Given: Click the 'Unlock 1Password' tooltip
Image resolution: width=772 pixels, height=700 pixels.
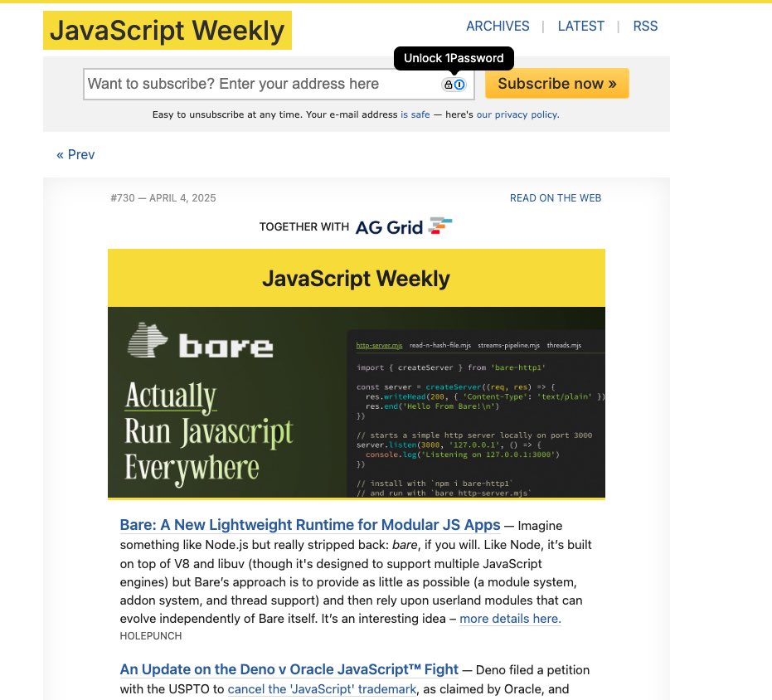Looking at the screenshot, I should (454, 59).
